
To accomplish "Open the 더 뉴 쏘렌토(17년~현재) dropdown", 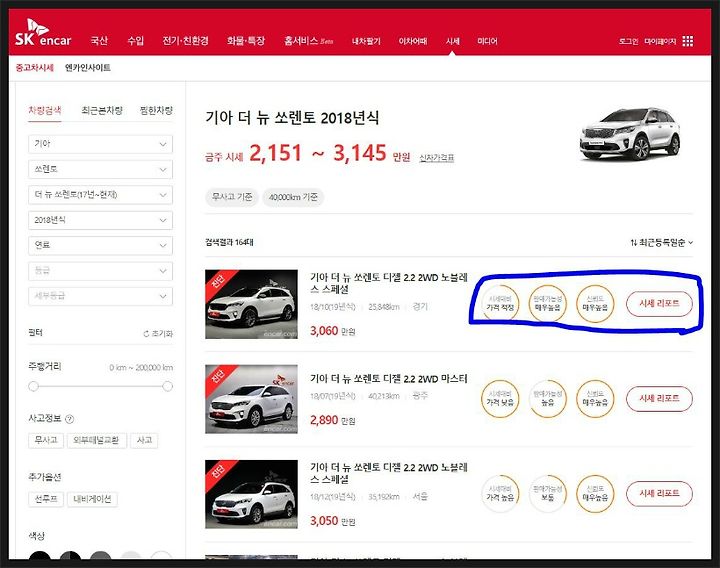I will pos(101,195).
